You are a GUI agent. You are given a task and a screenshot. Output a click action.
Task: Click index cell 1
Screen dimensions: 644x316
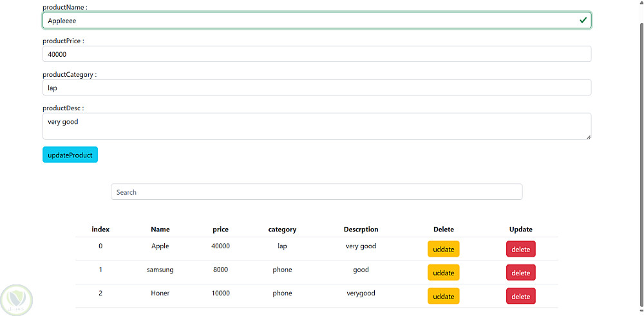click(x=100, y=270)
